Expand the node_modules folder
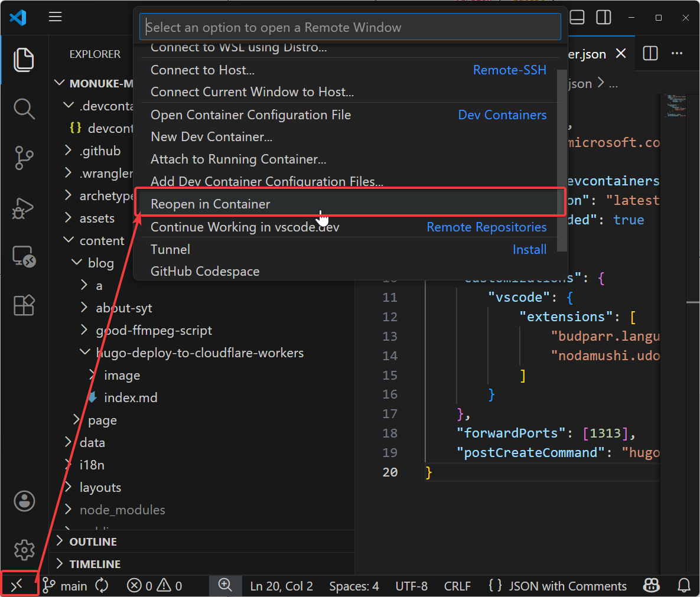This screenshot has width=700, height=597. click(x=122, y=510)
